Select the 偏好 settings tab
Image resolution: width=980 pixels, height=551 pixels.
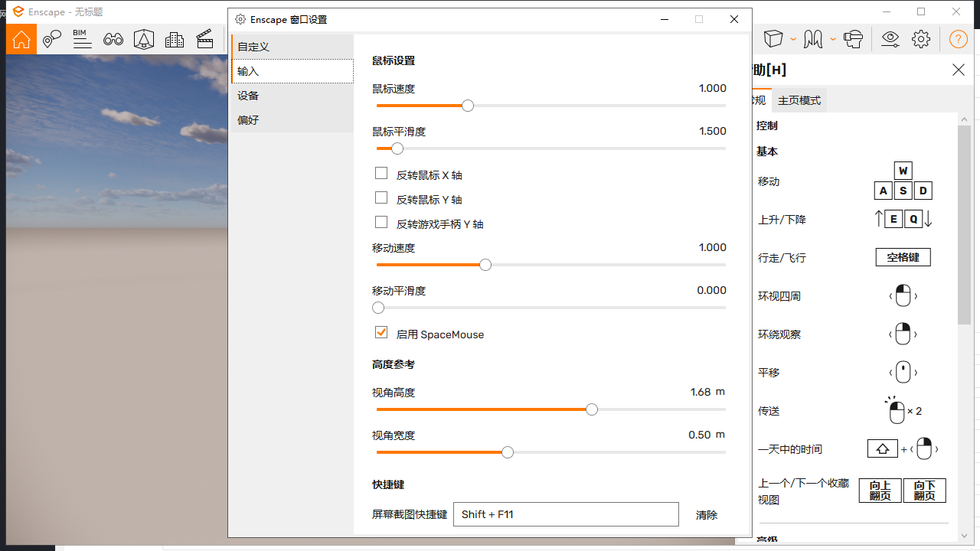point(292,120)
